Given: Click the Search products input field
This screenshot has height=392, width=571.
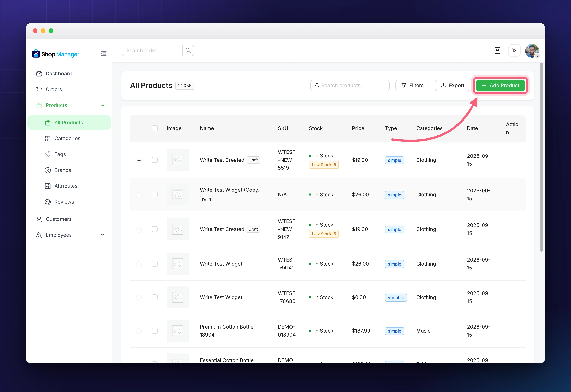Looking at the screenshot, I should (x=350, y=85).
